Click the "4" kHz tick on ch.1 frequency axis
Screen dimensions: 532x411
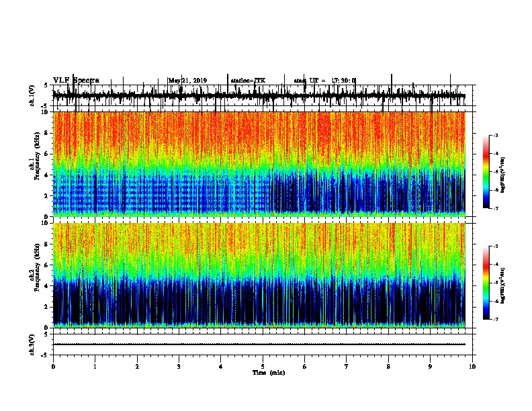click(46, 175)
